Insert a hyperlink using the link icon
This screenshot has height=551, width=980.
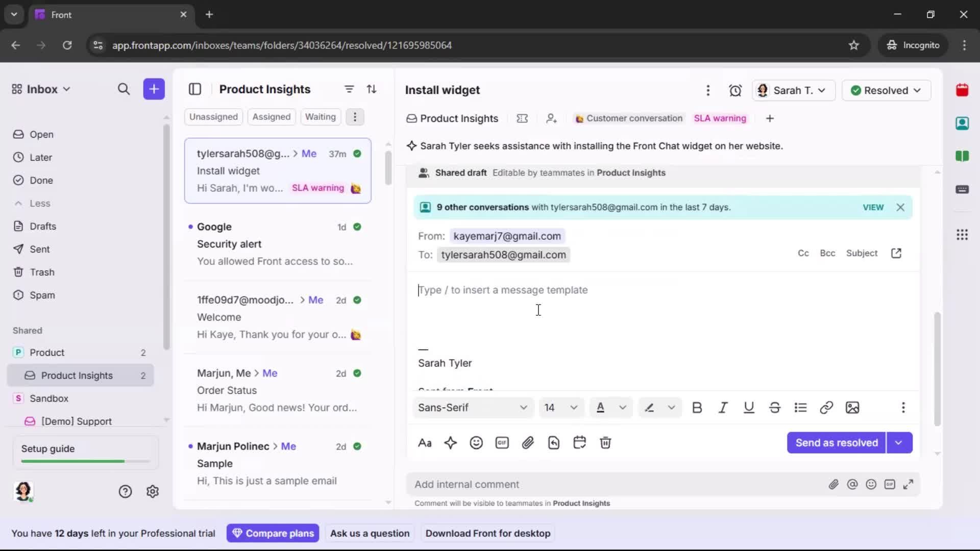click(826, 408)
